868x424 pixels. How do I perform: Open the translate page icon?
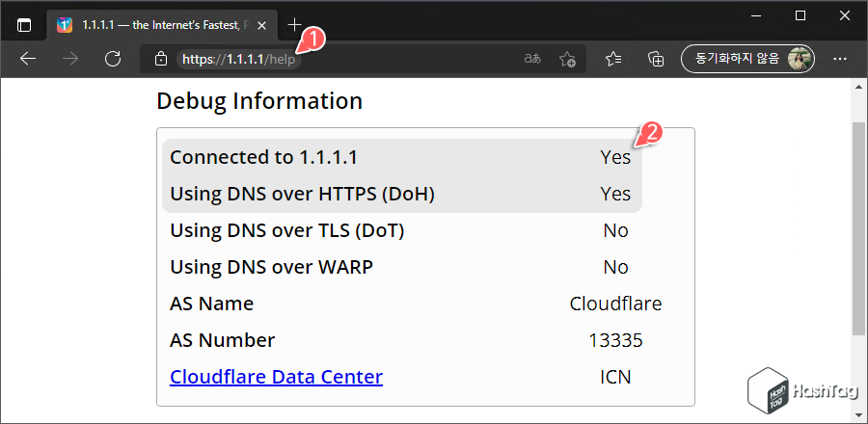point(532,59)
